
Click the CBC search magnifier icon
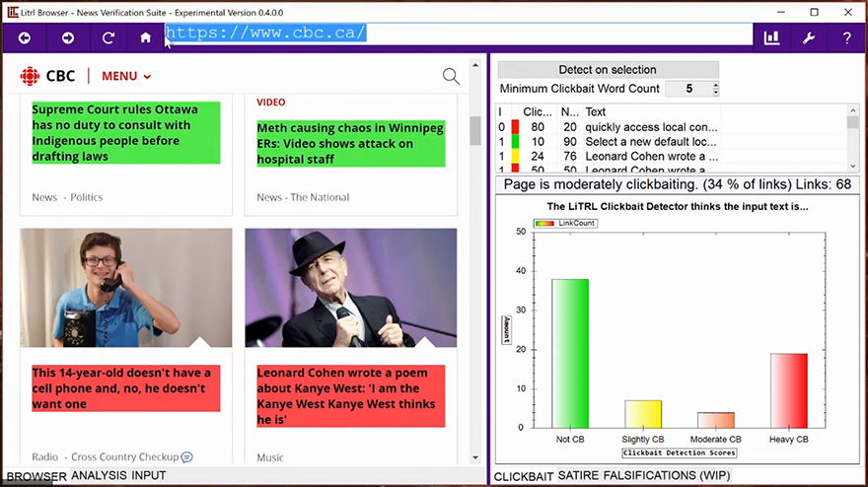pyautogui.click(x=451, y=76)
